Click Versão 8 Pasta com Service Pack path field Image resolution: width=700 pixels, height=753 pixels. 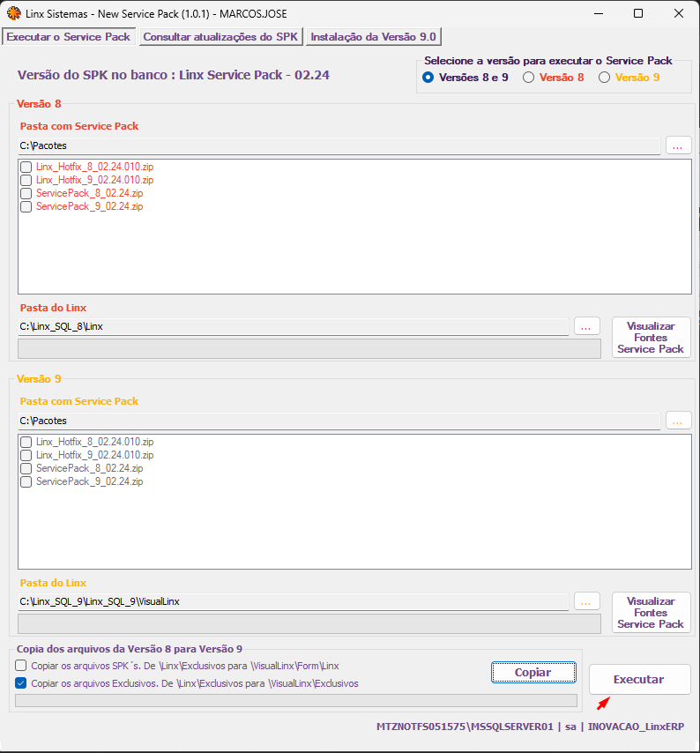[339, 145]
